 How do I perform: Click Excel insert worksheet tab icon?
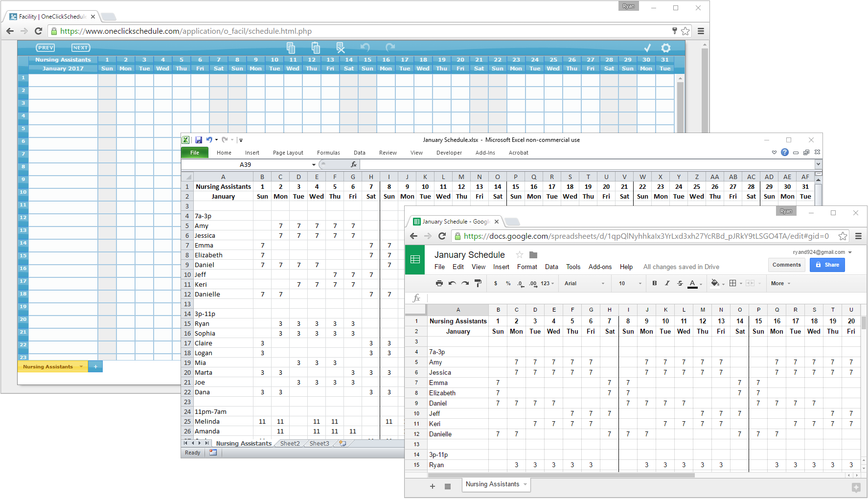[343, 443]
